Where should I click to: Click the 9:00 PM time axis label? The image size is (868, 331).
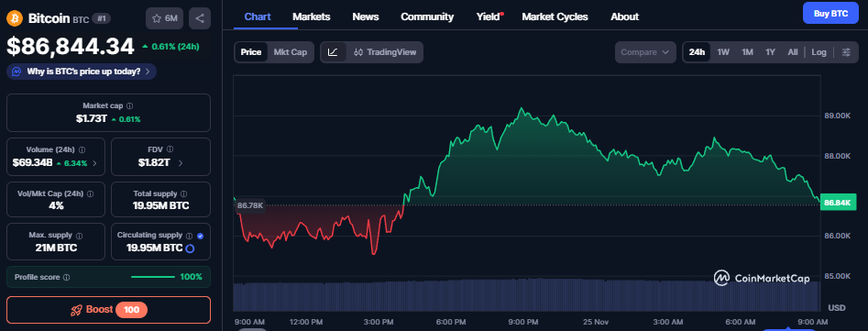point(523,322)
